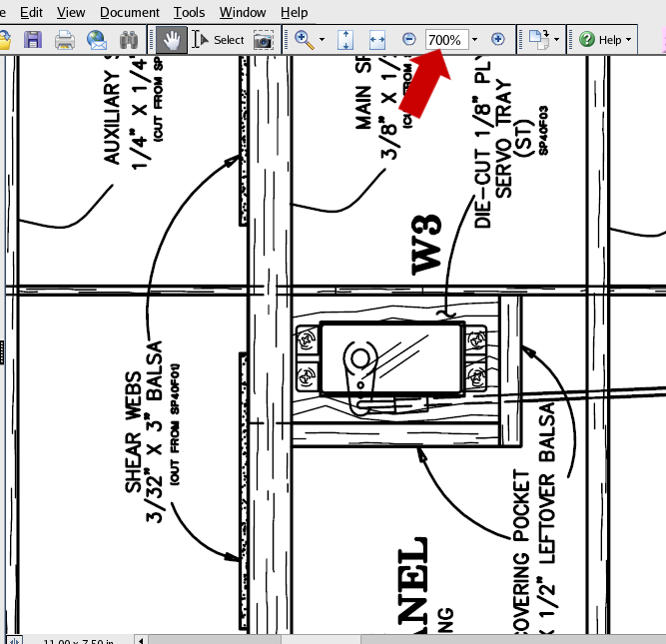Open the Document menu
The width and height of the screenshot is (666, 644).
click(x=130, y=12)
